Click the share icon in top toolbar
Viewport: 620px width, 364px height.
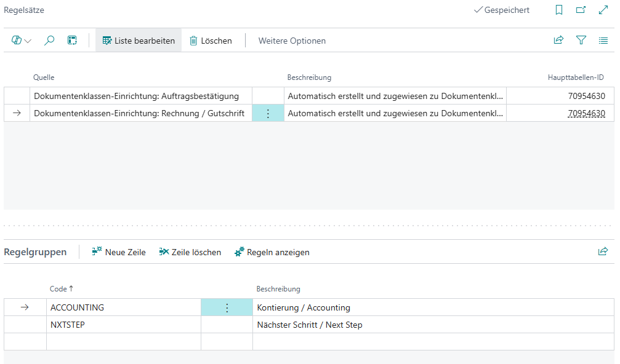558,41
